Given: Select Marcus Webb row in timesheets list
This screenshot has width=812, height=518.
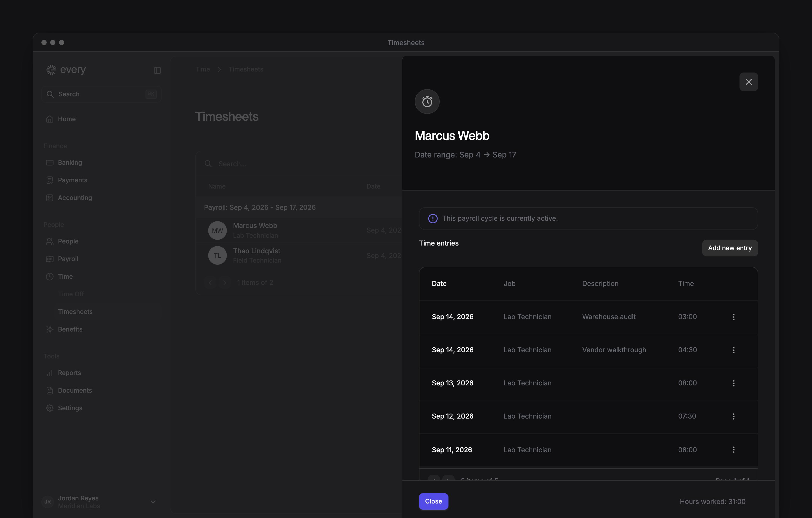Looking at the screenshot, I should coord(299,230).
